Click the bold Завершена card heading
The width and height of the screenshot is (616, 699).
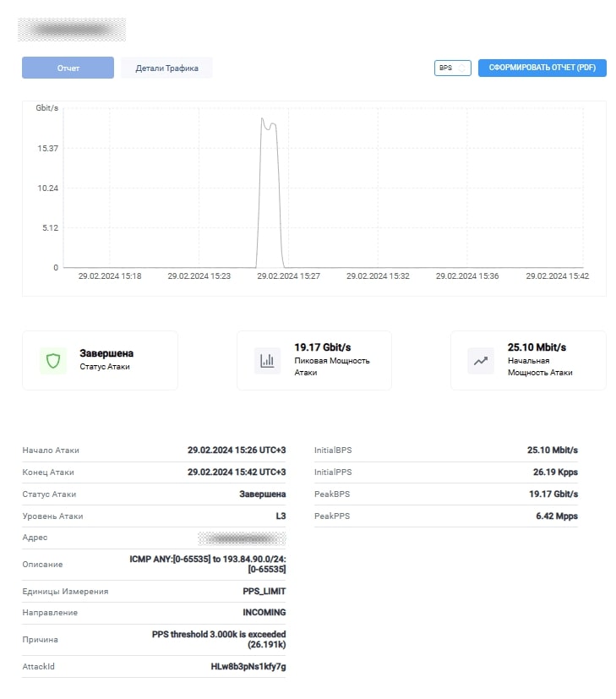click(106, 353)
